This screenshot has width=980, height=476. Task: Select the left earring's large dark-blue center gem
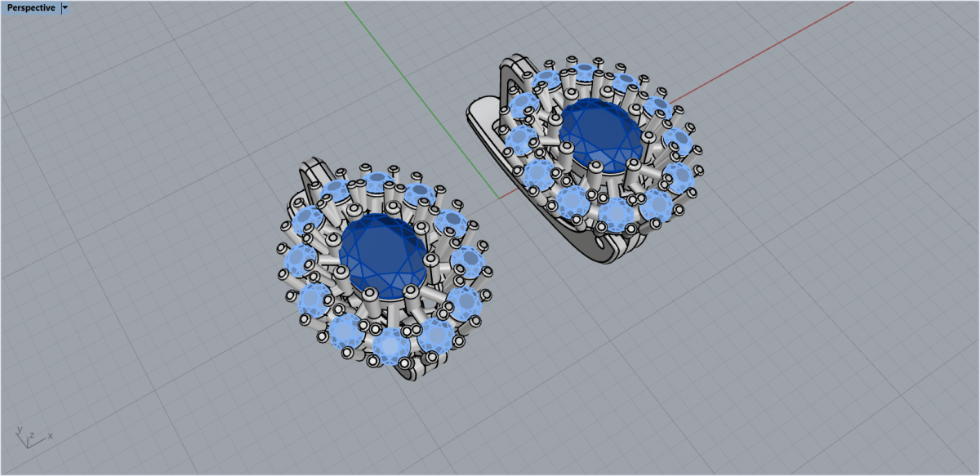[x=382, y=257]
